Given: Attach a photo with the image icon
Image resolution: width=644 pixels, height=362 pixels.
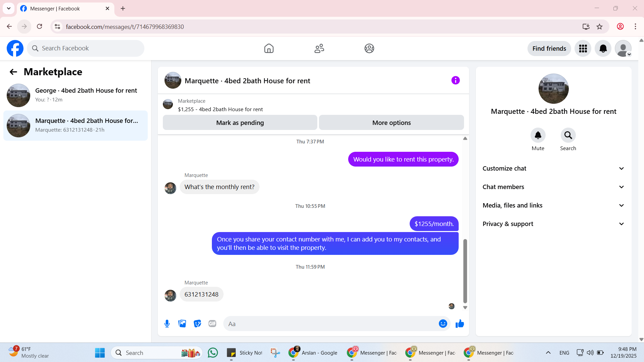Looking at the screenshot, I should (x=182, y=324).
